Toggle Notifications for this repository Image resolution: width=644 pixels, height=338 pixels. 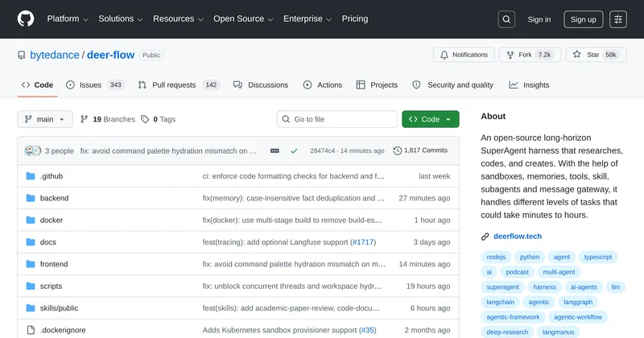463,55
